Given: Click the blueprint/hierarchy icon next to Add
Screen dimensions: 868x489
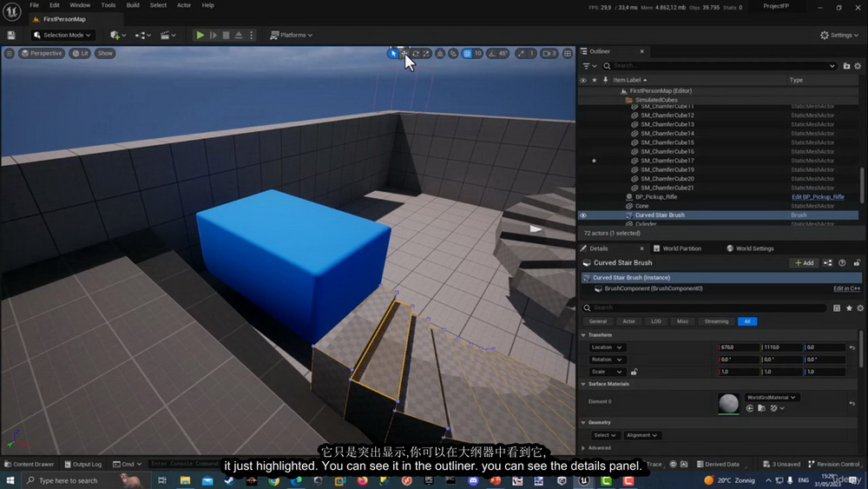Looking at the screenshot, I should (827, 263).
